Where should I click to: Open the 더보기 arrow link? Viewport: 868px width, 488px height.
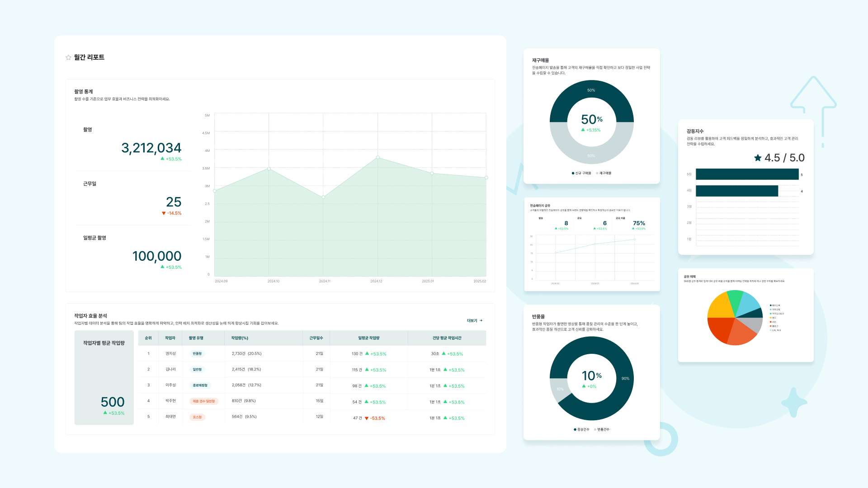tap(475, 320)
